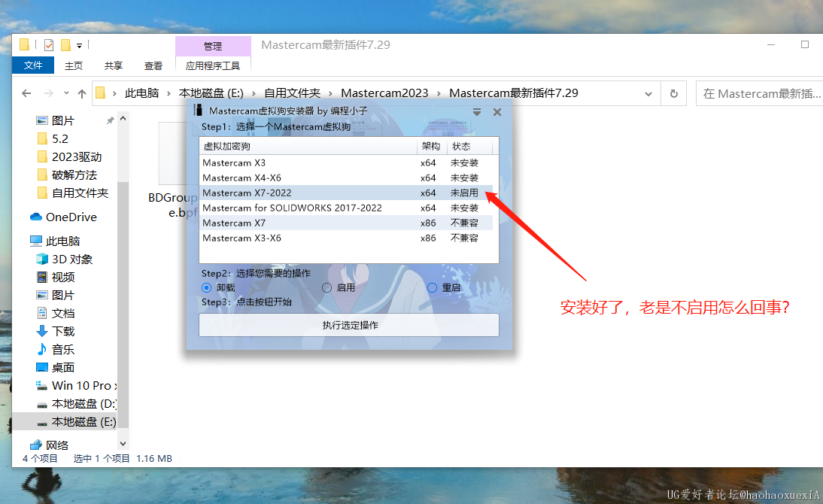Open the 2023驱动 folder in sidebar
This screenshot has height=504, width=823.
coord(77,157)
